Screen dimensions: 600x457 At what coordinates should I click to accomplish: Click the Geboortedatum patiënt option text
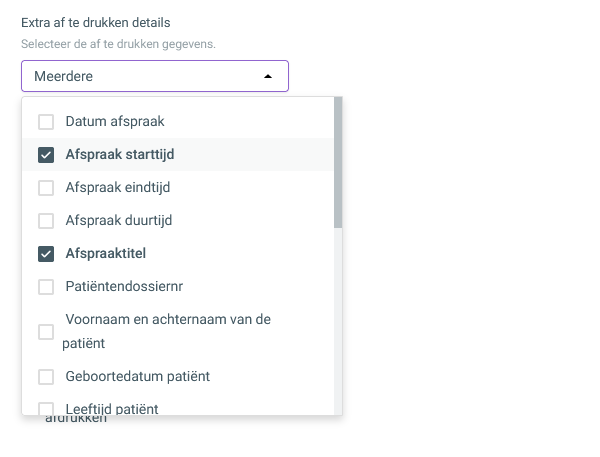[138, 377]
